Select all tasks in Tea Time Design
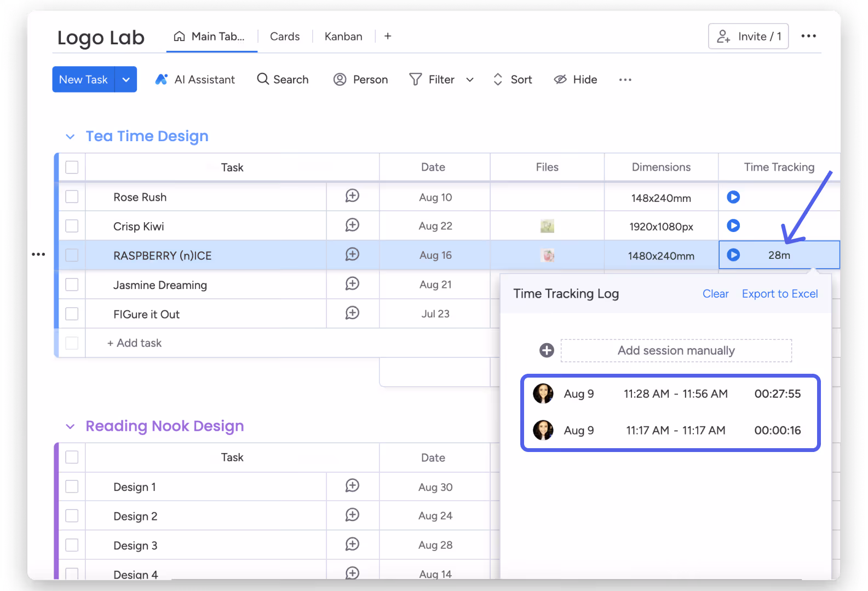Screen dimensions: 868x591 pos(72,167)
